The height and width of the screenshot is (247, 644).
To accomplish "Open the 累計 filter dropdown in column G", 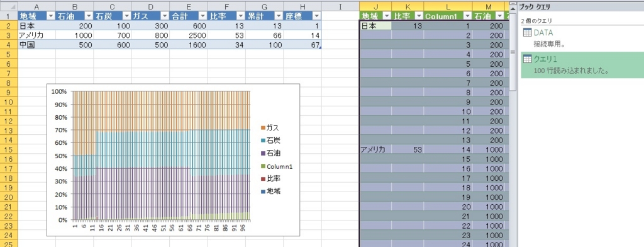I will point(278,16).
